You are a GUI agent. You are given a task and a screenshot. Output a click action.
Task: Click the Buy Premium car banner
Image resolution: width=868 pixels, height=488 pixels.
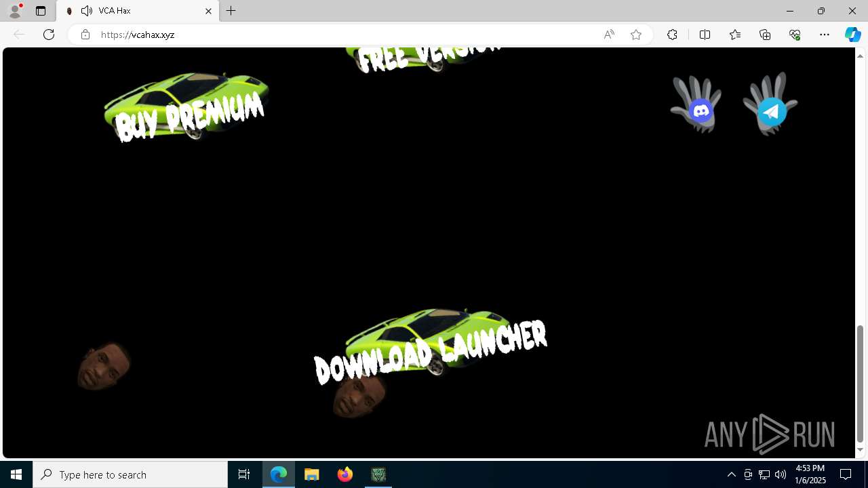[x=186, y=108]
